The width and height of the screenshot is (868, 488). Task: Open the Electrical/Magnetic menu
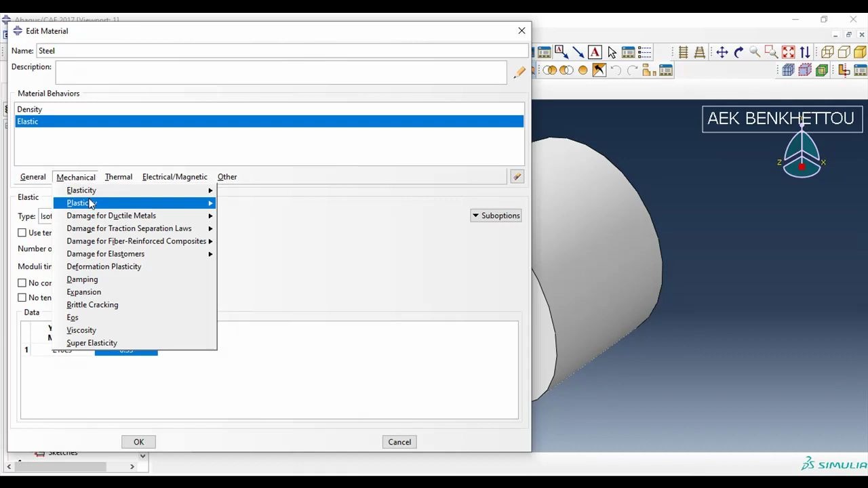[175, 177]
